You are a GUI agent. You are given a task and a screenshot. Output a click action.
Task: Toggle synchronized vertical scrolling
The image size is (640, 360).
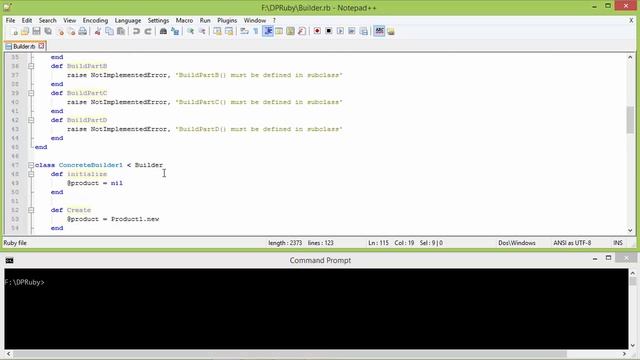218,31
